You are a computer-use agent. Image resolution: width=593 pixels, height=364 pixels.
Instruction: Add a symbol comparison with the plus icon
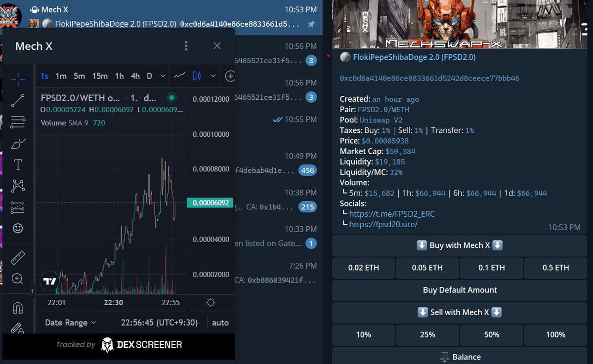(230, 76)
